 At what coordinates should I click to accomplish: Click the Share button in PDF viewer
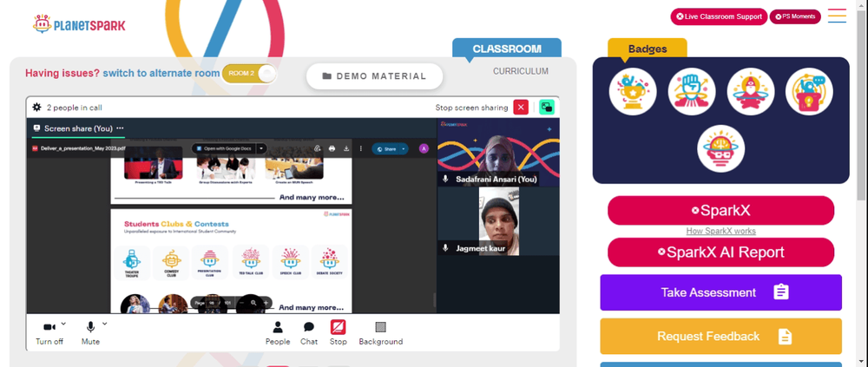(x=386, y=149)
